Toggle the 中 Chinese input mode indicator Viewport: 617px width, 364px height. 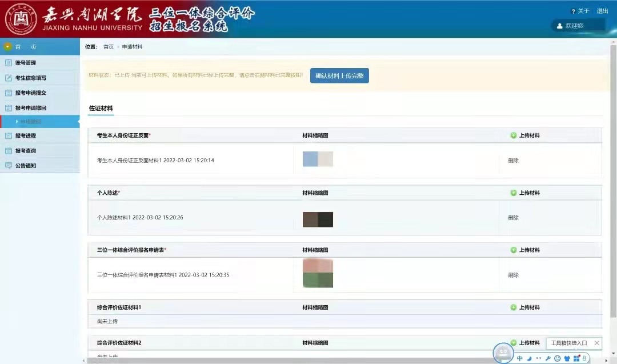click(520, 358)
